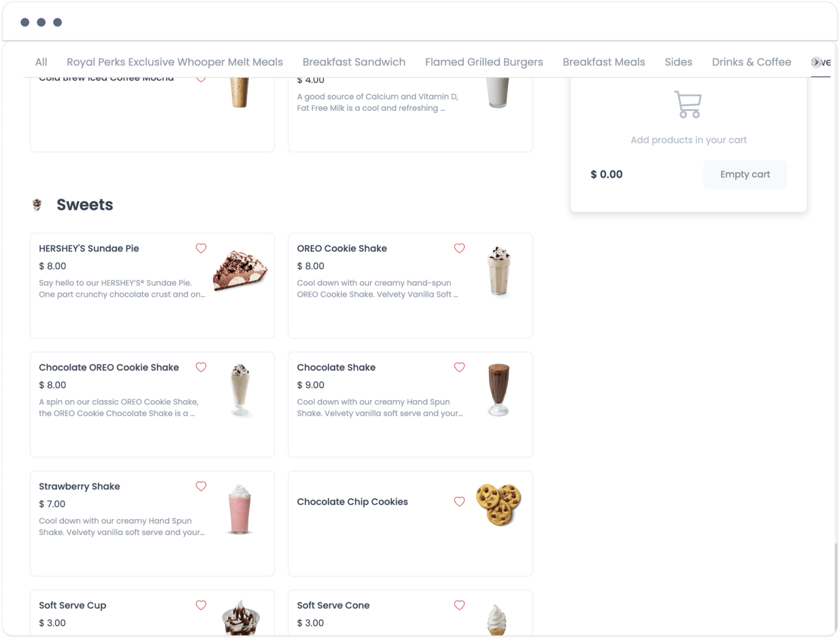
Task: Select the Sides category tab
Action: click(679, 62)
